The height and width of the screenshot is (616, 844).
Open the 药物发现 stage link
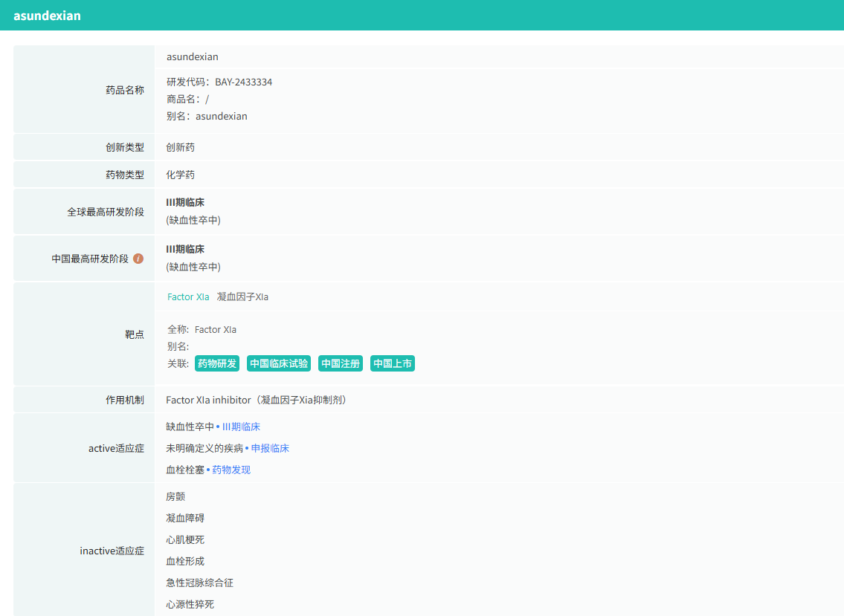pos(231,470)
